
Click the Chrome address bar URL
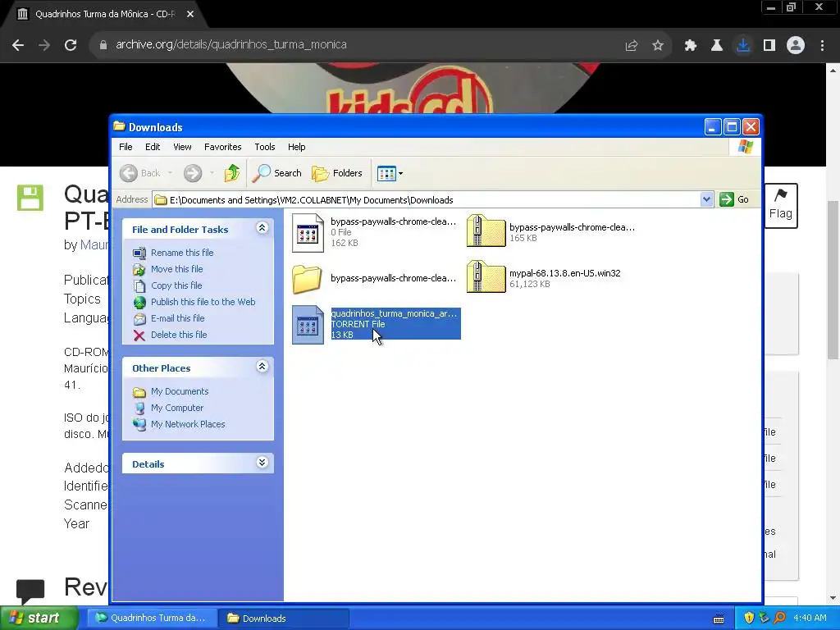(x=231, y=44)
